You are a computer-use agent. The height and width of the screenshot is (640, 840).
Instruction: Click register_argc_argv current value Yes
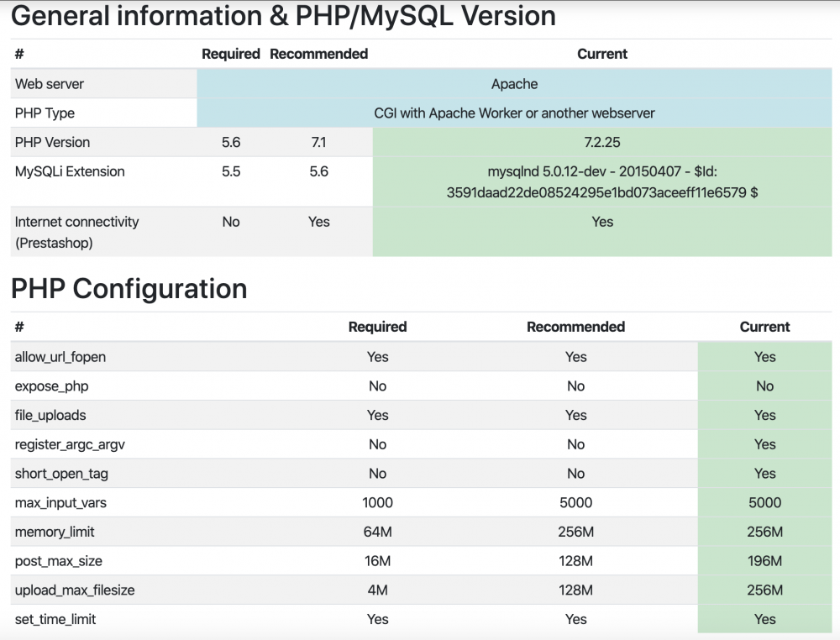pyautogui.click(x=764, y=443)
